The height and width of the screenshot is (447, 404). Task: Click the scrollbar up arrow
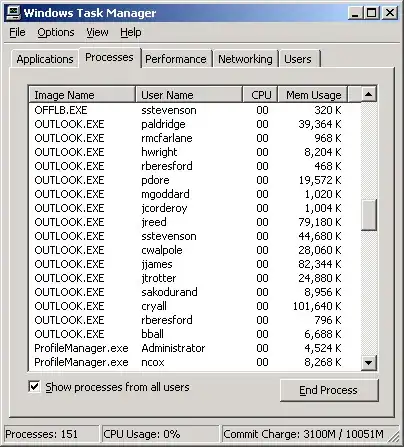[369, 94]
